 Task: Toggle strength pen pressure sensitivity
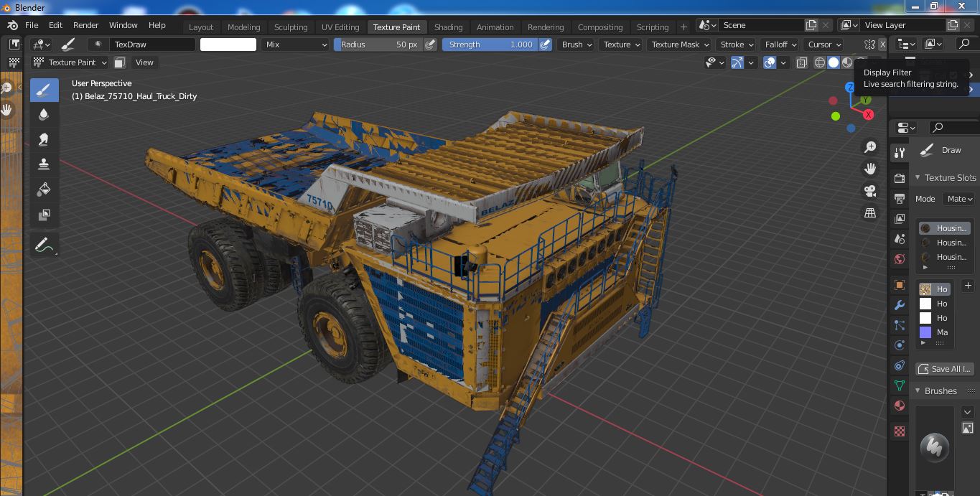[545, 45]
